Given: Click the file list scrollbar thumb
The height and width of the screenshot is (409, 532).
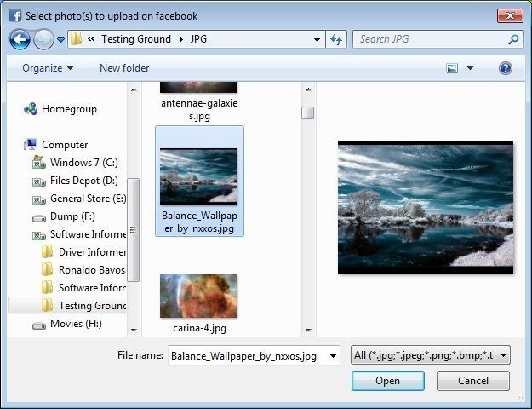Looking at the screenshot, I should [x=308, y=113].
